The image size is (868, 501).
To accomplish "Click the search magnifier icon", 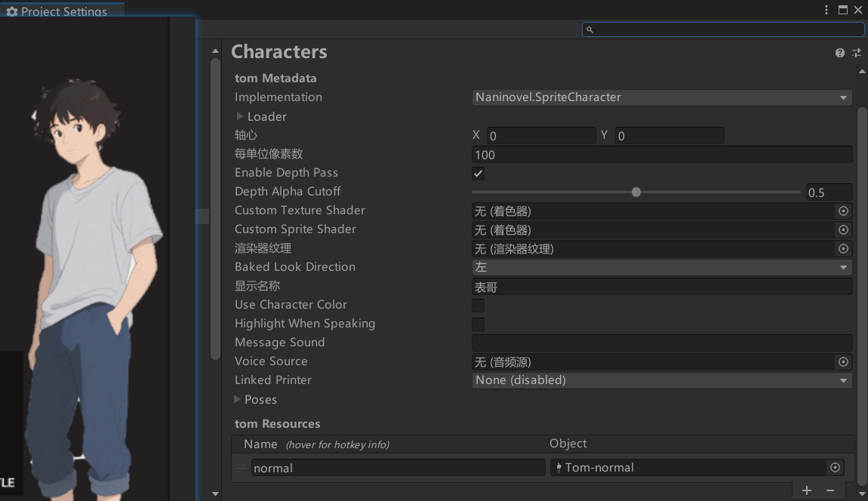I will (589, 30).
